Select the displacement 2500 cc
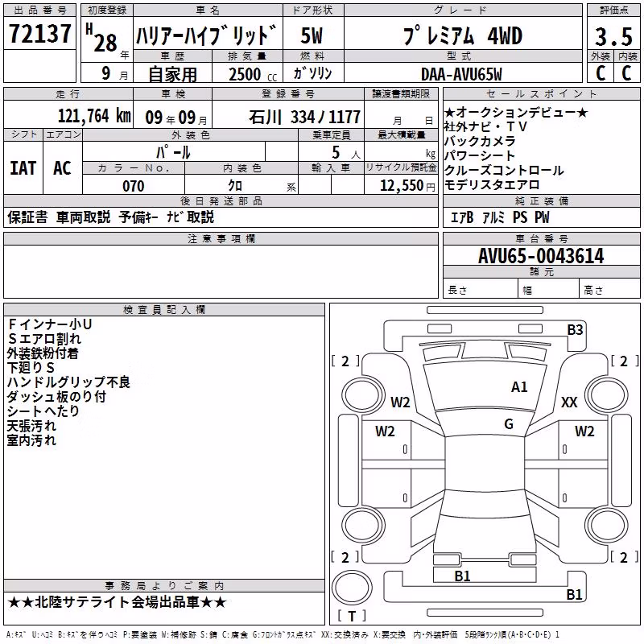This screenshot has height=644, width=644. tap(253, 74)
